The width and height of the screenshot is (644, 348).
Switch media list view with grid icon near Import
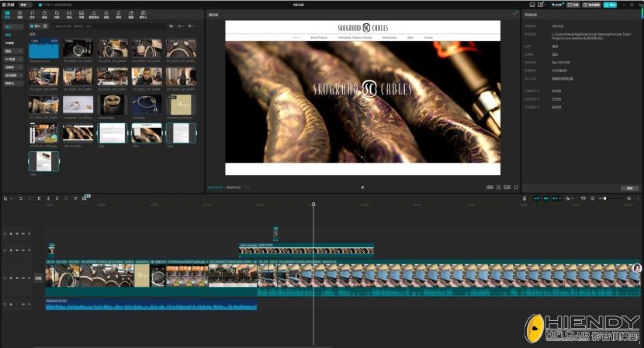point(45,26)
